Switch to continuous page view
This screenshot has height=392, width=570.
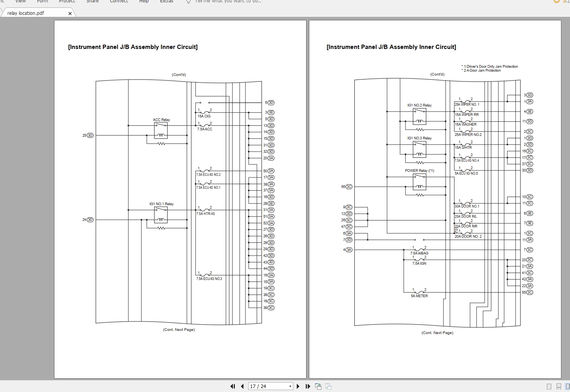(x=559, y=387)
